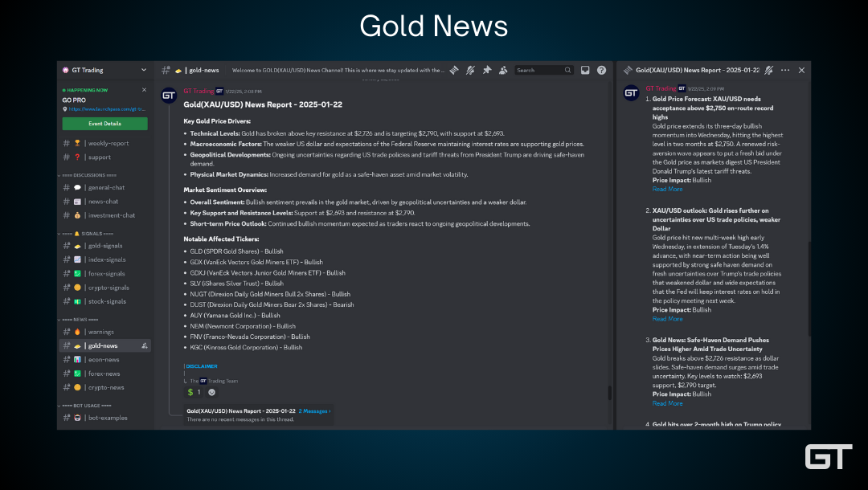This screenshot has height=490, width=868.
Task: Open the Inbox icon
Action: pos(585,70)
